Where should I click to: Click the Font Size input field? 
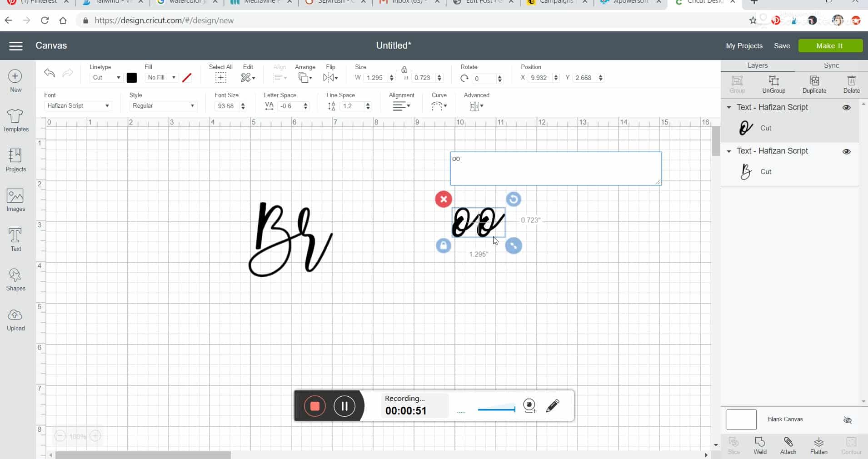click(226, 106)
